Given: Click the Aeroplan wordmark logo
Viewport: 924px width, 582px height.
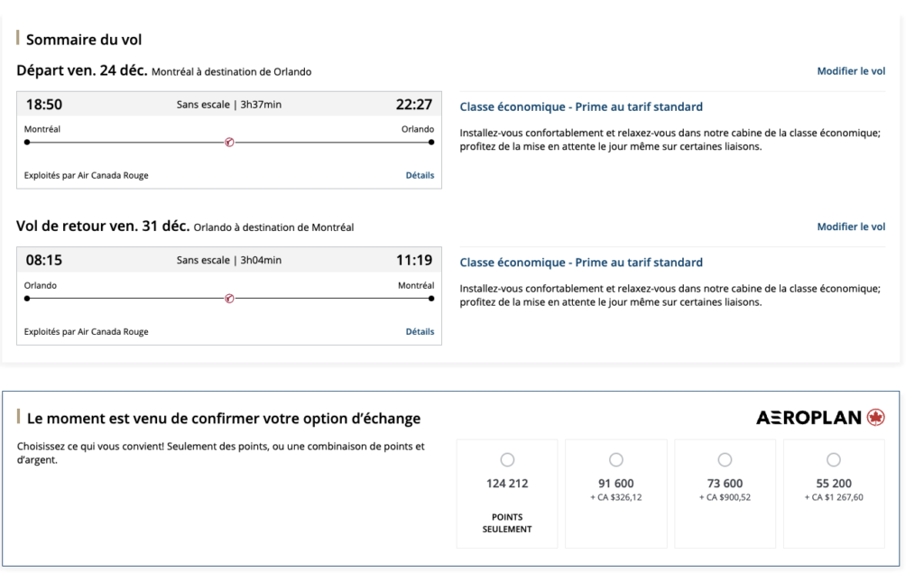Looking at the screenshot, I should pos(808,418).
